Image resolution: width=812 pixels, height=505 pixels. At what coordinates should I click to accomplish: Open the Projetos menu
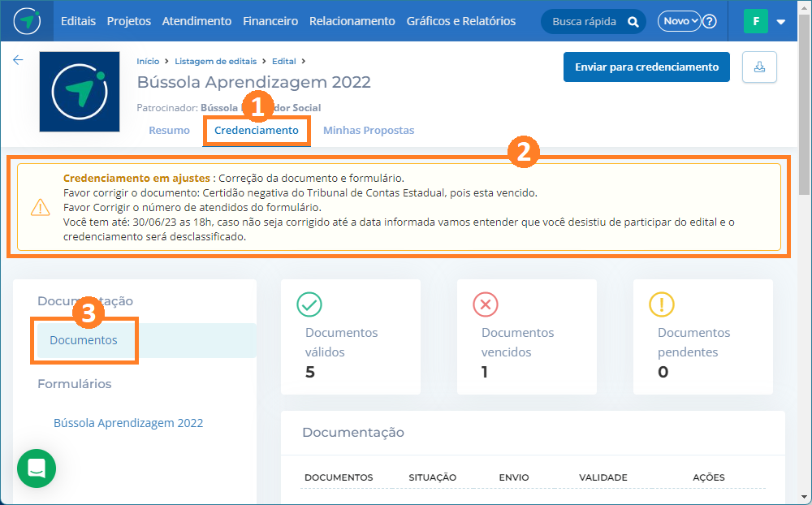coord(129,21)
